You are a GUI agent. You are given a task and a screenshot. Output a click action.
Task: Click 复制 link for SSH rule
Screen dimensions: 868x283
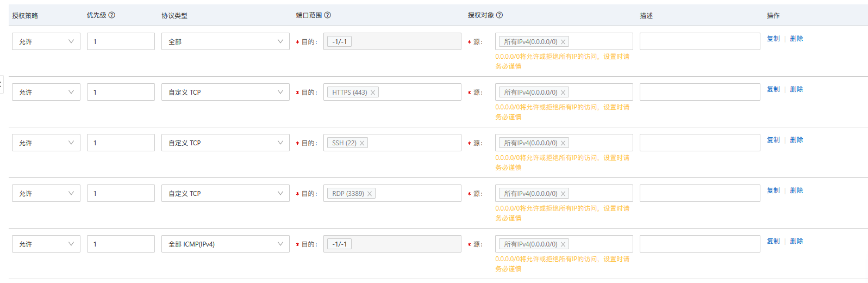tap(773, 140)
